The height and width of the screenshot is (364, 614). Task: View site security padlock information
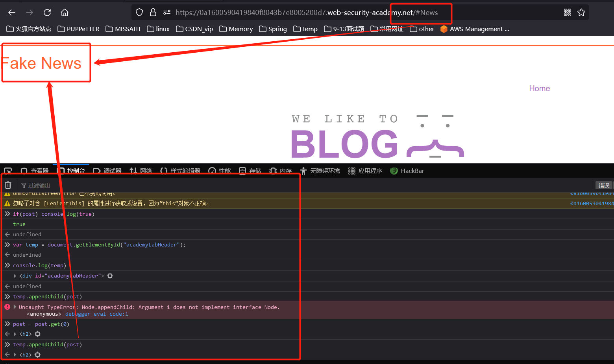(153, 13)
